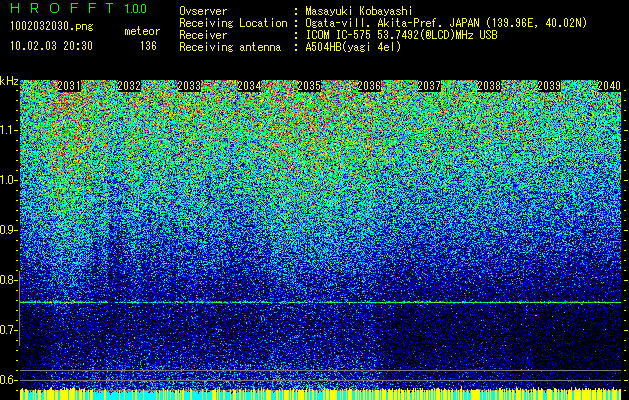
Task: Select the filename 1002032030.png
Action: point(52,27)
